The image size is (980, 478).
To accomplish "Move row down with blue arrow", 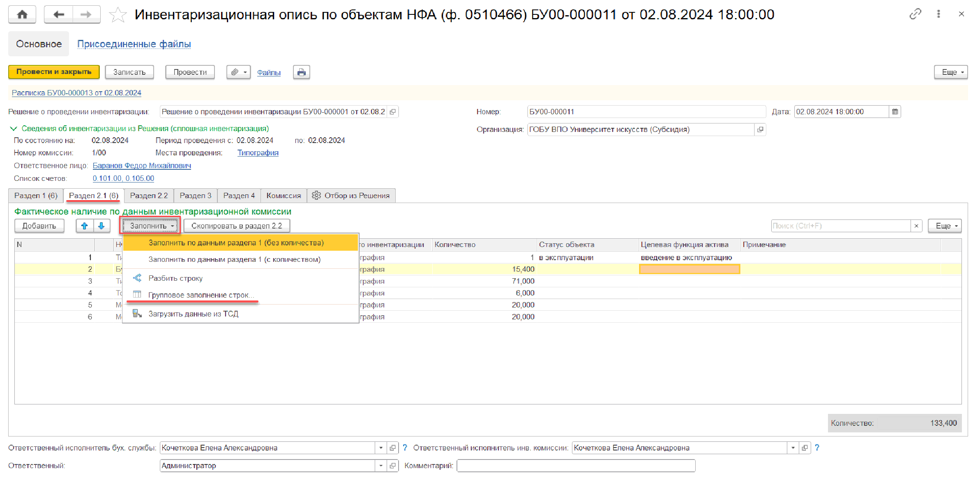I will point(101,226).
